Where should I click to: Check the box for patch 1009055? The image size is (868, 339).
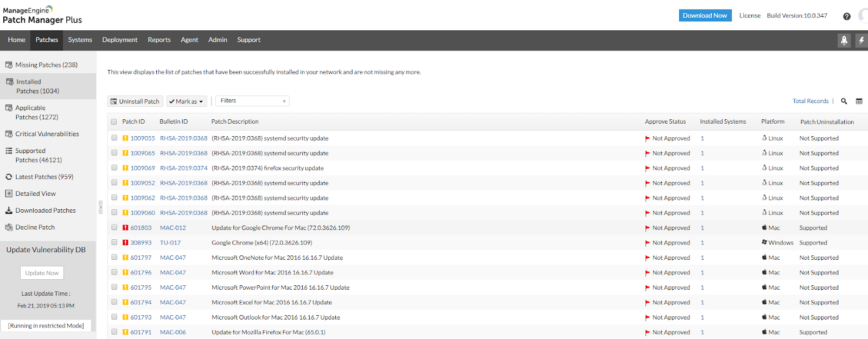pyautogui.click(x=114, y=138)
